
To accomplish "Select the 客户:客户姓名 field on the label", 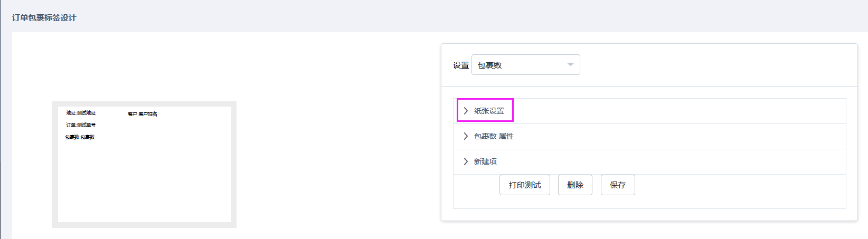I will pyautogui.click(x=143, y=114).
